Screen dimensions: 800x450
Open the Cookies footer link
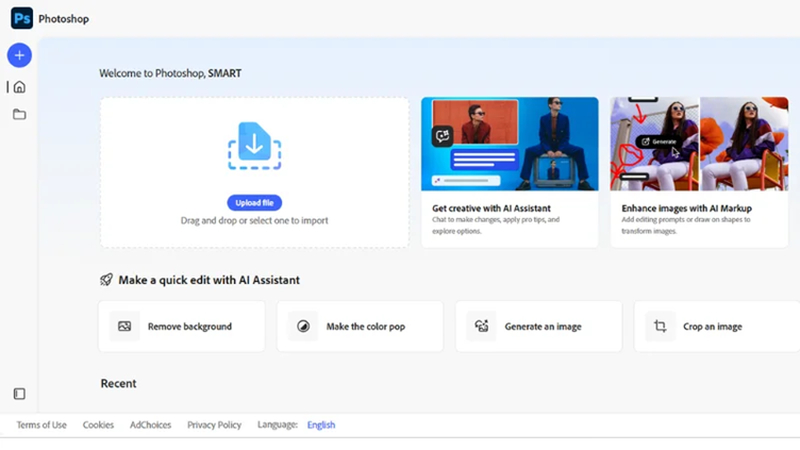click(x=98, y=425)
